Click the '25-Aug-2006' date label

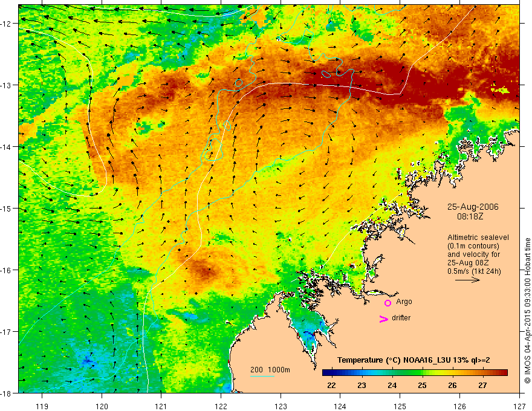pyautogui.click(x=473, y=207)
